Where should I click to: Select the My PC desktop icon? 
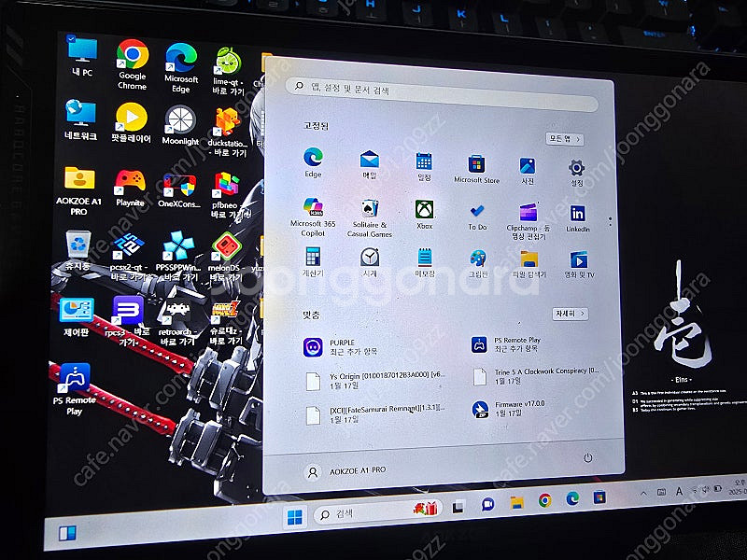tap(82, 55)
